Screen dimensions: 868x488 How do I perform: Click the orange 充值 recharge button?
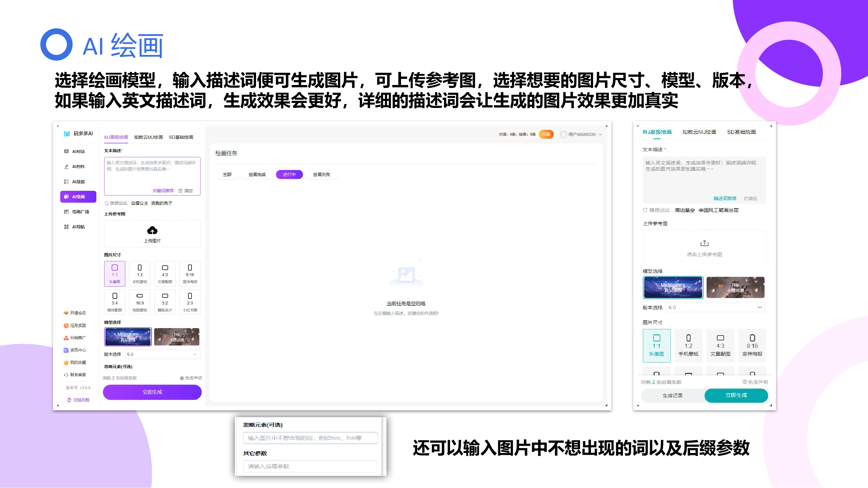click(546, 134)
